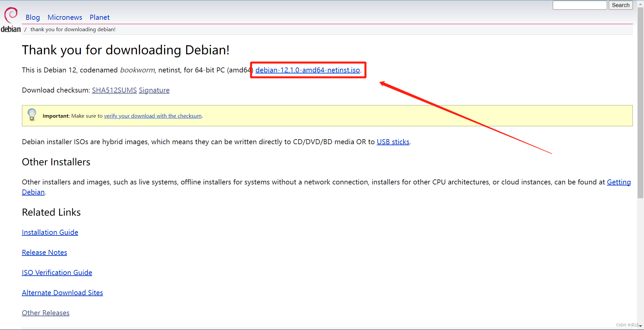Open the Planet link
This screenshot has width=644, height=330.
pyautogui.click(x=100, y=17)
